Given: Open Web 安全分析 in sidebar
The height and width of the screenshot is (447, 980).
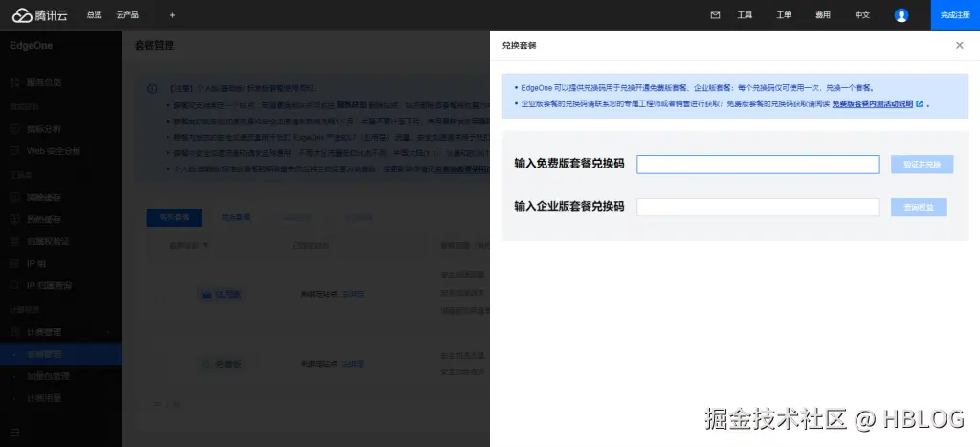Looking at the screenshot, I should (x=54, y=150).
